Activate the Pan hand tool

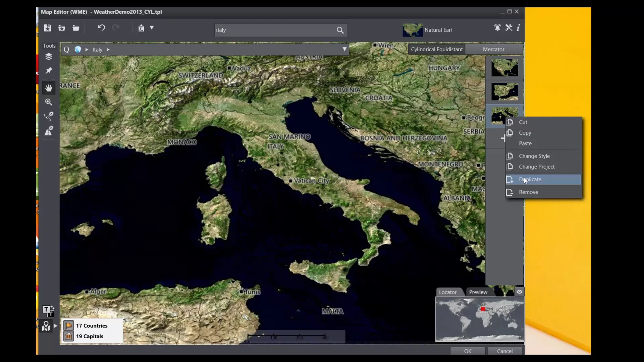click(49, 88)
